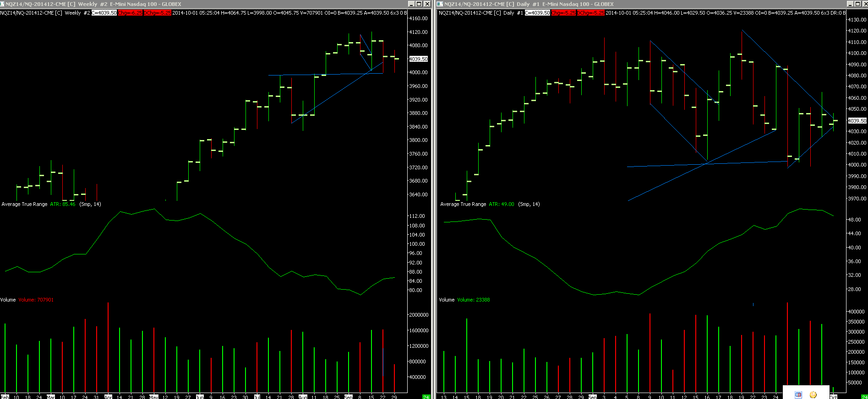The width and height of the screenshot is (868, 399).
Task: Click the Volume: 707901 readout in the Weekly chart
Action: (36, 300)
